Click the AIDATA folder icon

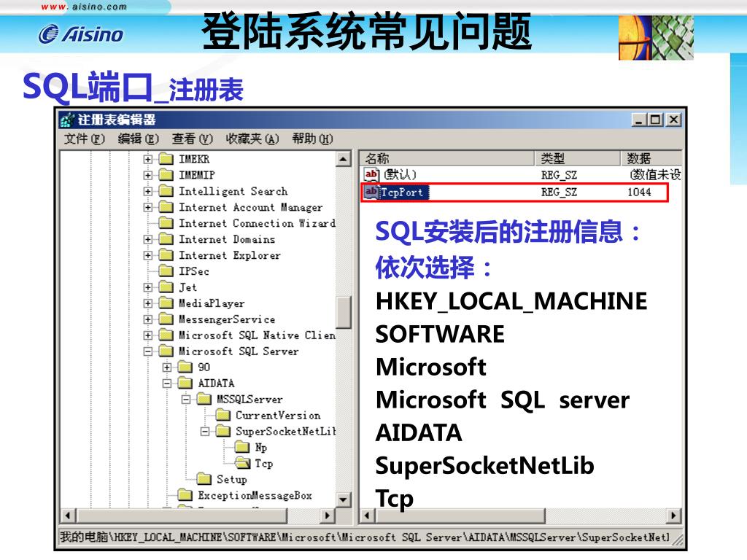pos(185,383)
